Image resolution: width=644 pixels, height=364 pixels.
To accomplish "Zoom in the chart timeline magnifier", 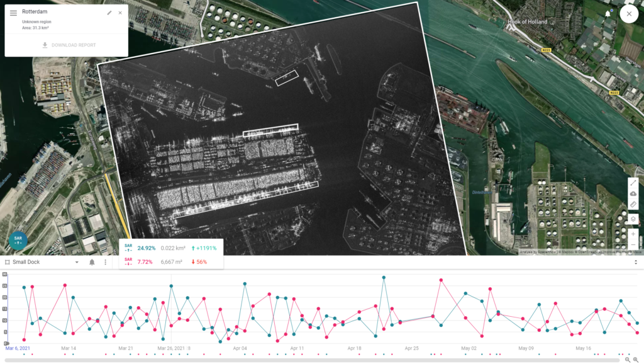I will (635, 360).
